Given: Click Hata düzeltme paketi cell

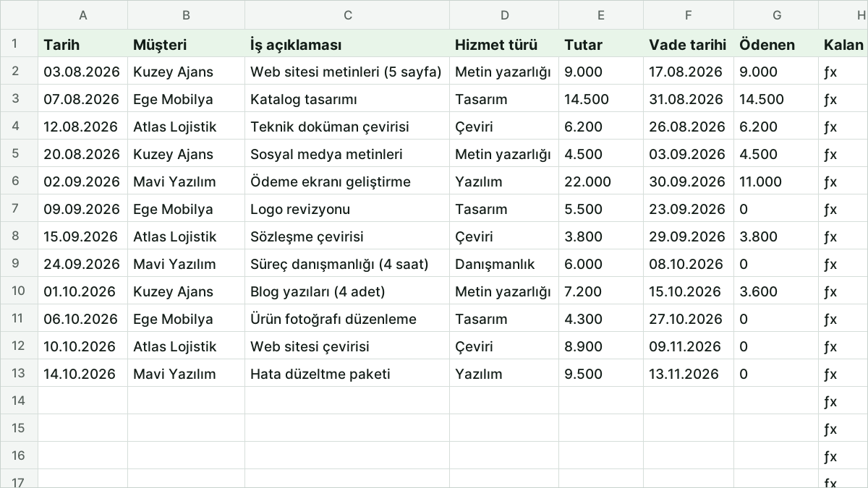Looking at the screenshot, I should tap(347, 374).
